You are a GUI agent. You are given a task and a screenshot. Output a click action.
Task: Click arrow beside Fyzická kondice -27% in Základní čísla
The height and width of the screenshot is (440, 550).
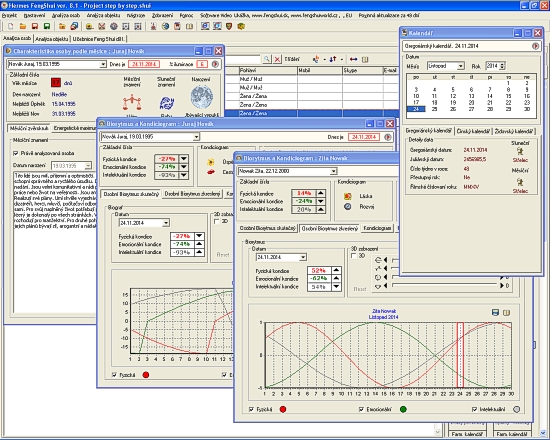[184, 159]
